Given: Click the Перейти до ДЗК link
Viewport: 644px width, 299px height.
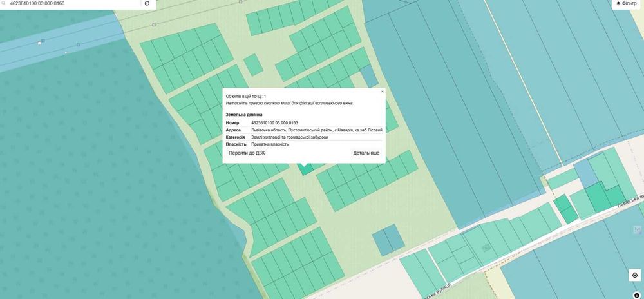Looking at the screenshot, I should click(247, 153).
